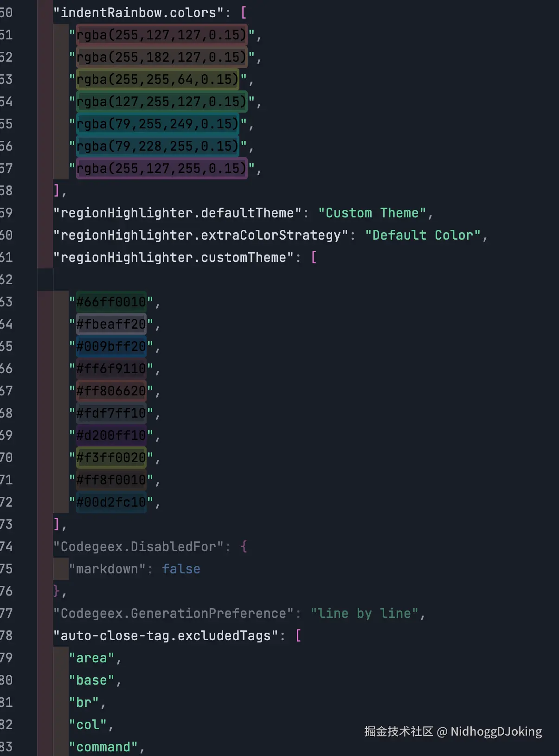Select the "line by line" preference value
The width and height of the screenshot is (559, 756).
point(364,613)
